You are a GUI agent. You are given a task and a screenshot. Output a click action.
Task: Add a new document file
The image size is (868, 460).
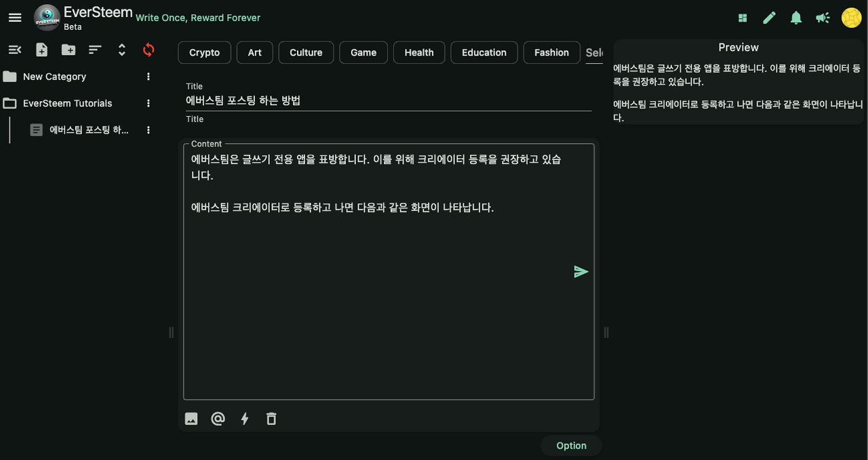(42, 50)
